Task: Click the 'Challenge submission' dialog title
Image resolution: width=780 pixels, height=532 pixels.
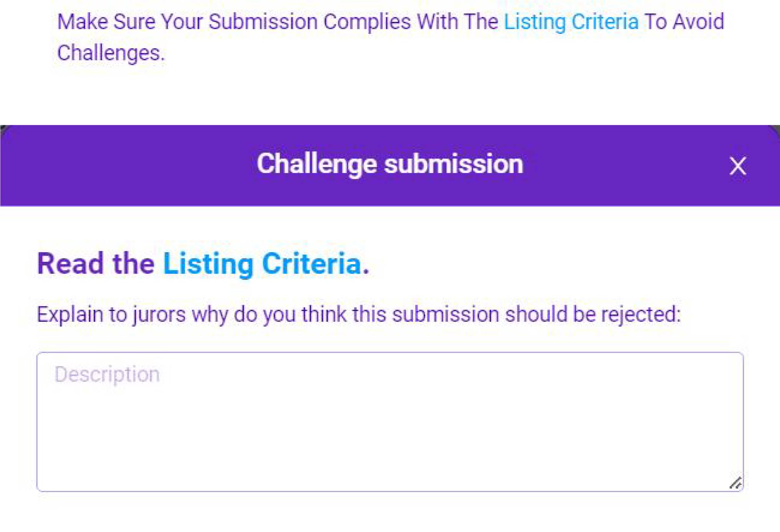Action: pyautogui.click(x=390, y=164)
